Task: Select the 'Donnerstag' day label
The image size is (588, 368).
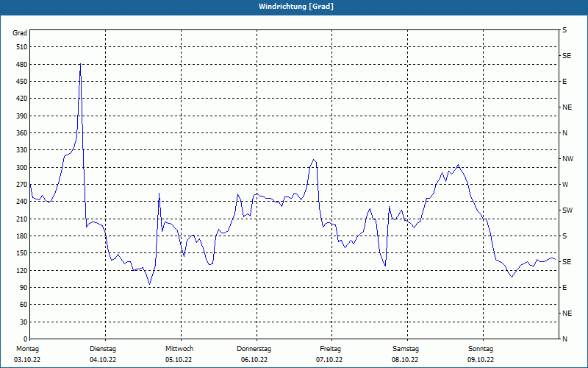Action: click(254, 349)
